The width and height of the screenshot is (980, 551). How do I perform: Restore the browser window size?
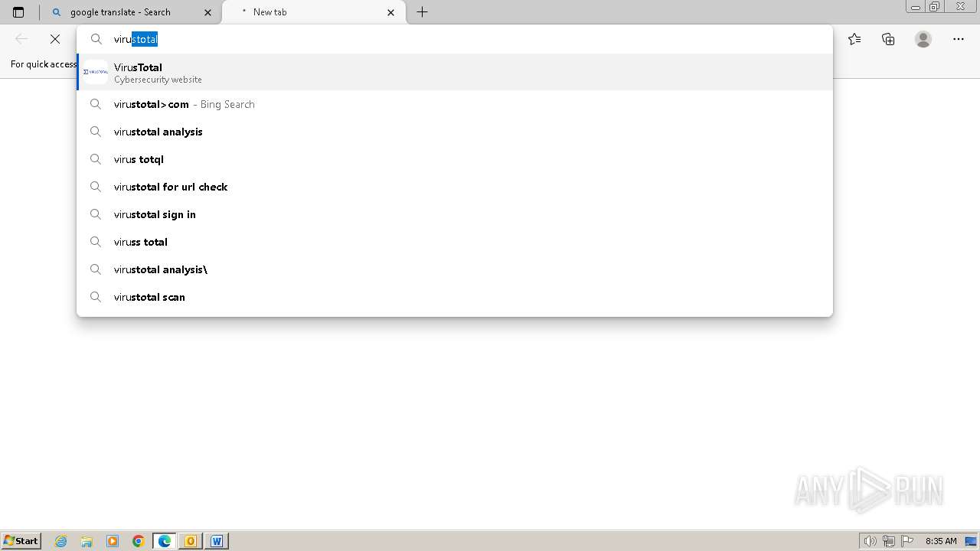coord(935,7)
